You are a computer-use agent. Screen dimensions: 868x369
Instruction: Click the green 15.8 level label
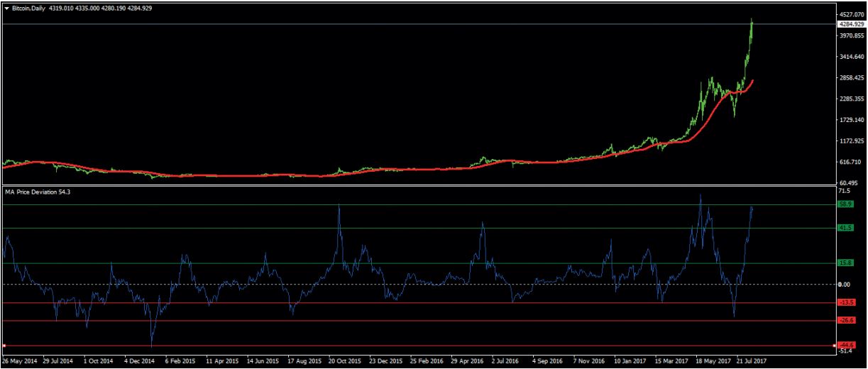click(x=845, y=263)
